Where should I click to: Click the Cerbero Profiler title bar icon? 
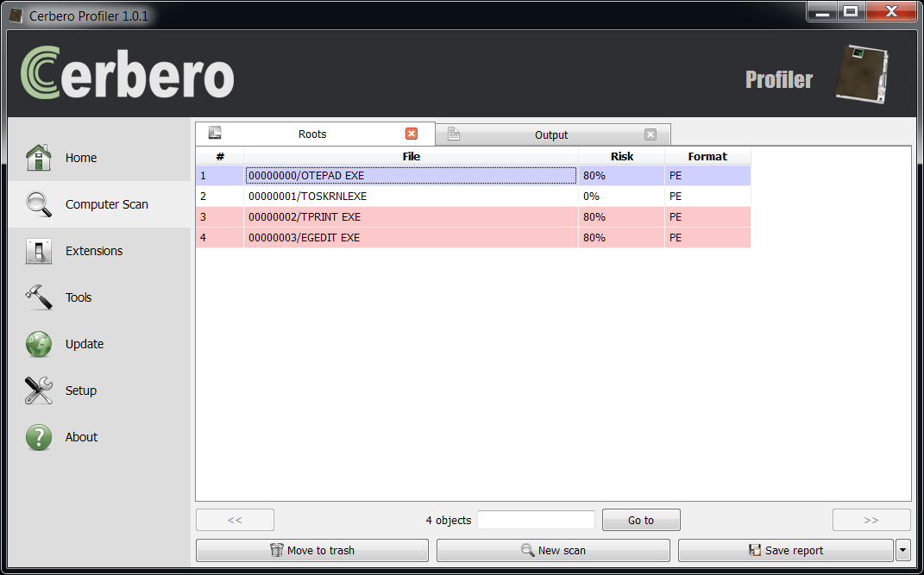tap(17, 16)
